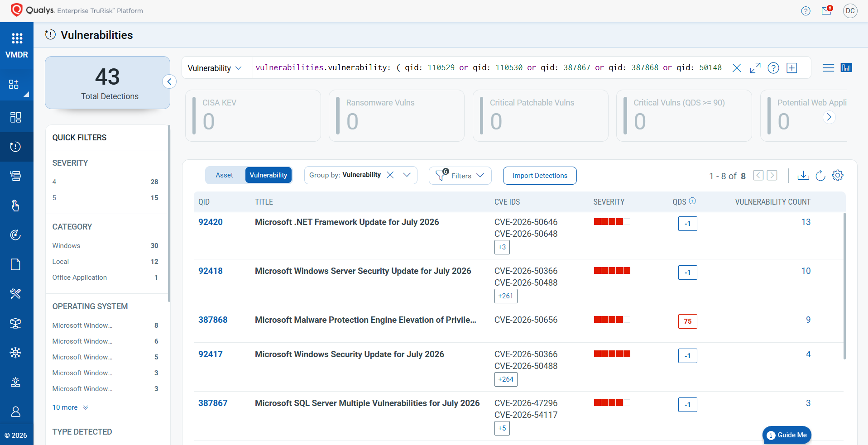Open the dashboard layout icon in sidebar
This screenshot has height=445, width=868.
click(15, 117)
